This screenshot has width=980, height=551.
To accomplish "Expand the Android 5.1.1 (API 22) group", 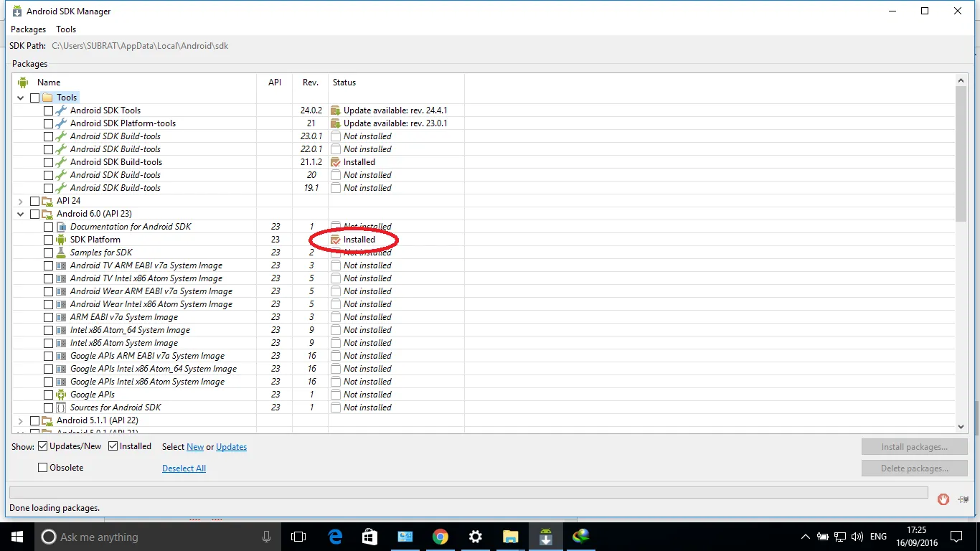I will [21, 420].
